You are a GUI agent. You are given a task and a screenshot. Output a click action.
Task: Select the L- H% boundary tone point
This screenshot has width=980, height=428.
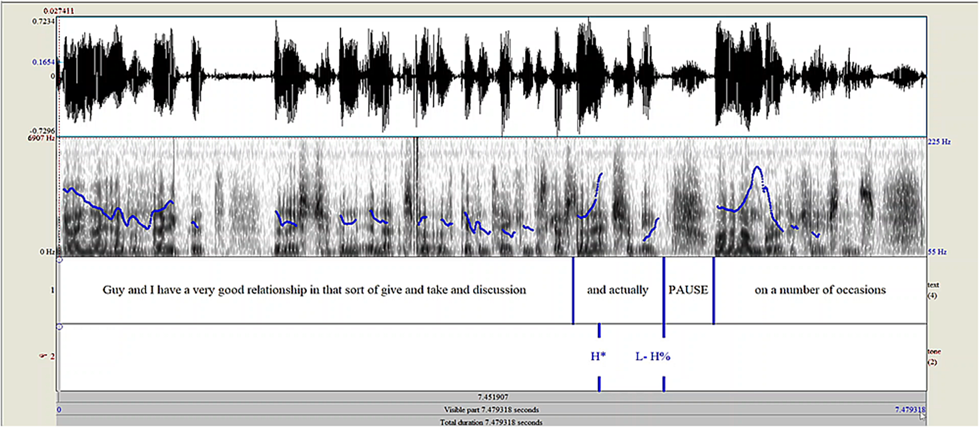tap(653, 357)
